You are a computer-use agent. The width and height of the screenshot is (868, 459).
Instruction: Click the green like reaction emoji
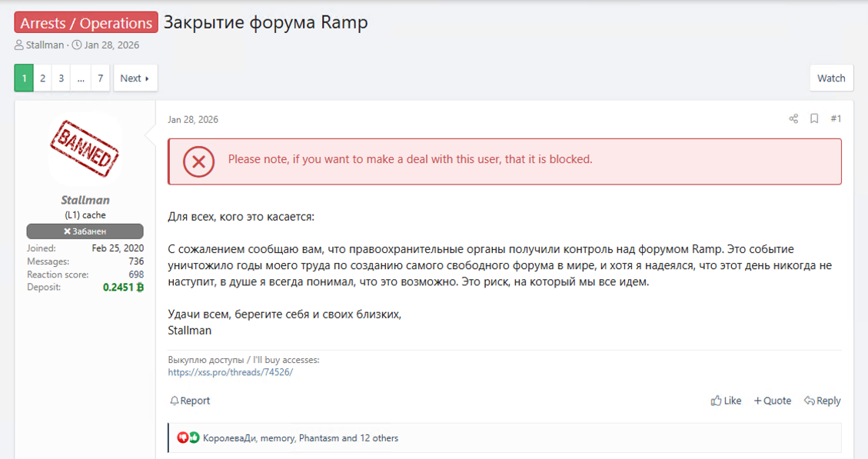click(193, 437)
